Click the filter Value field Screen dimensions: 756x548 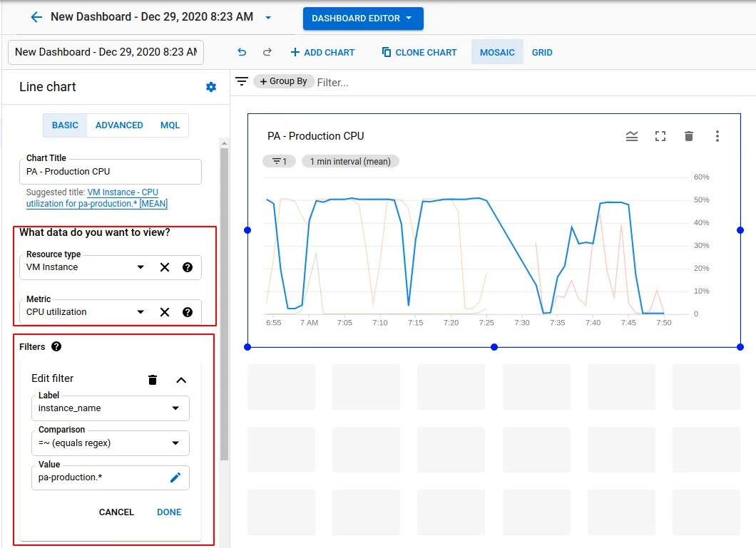tap(111, 477)
